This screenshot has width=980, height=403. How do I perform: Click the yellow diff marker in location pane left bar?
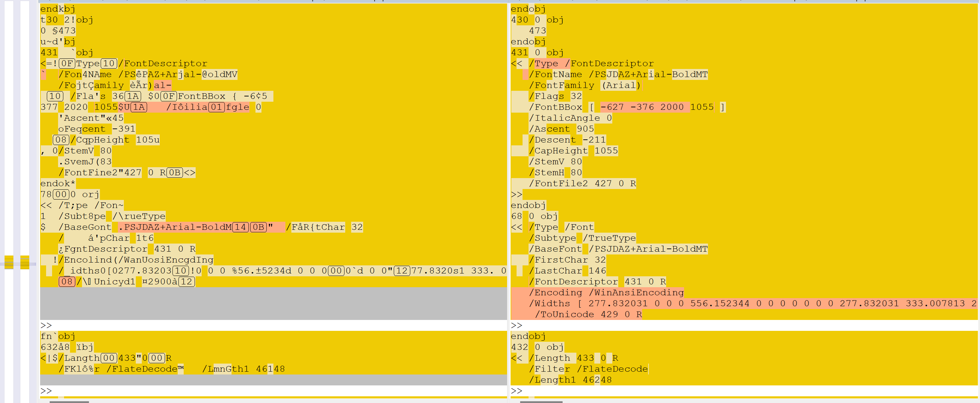pyautogui.click(x=9, y=262)
